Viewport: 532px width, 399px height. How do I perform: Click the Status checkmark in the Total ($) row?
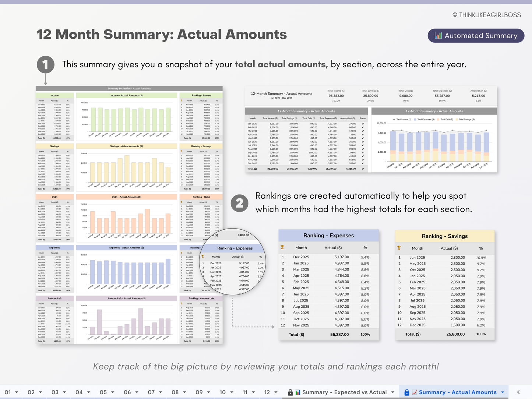tap(363, 169)
